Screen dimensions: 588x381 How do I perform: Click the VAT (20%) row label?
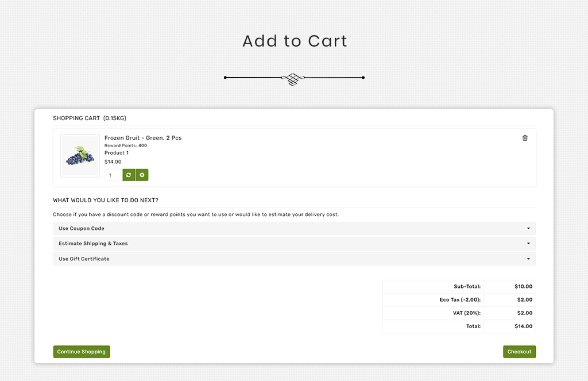click(466, 313)
